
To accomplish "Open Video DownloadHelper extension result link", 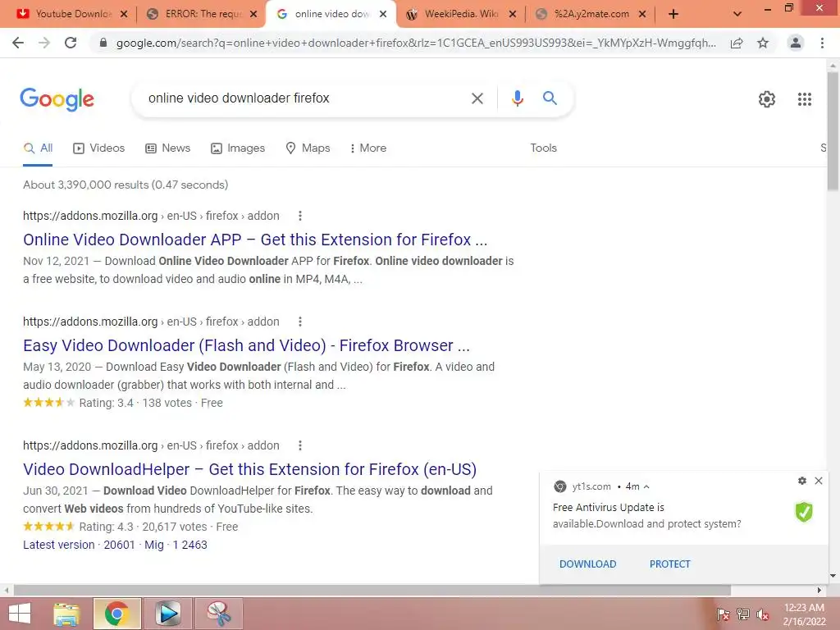I will click(x=249, y=469).
